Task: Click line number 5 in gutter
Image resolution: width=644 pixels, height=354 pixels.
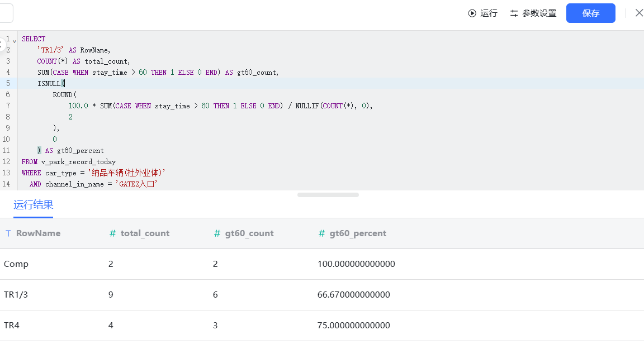Action: [x=7, y=83]
